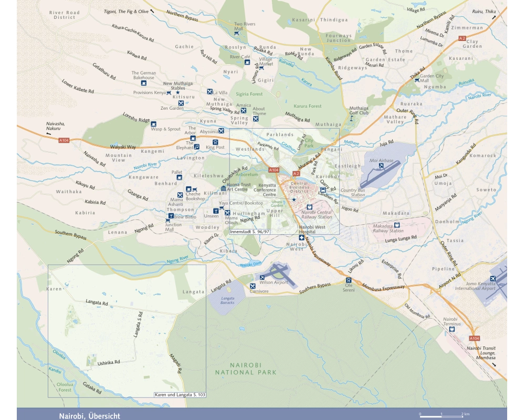This screenshot has height=420, width=525.
Task: Click the Garden City Mall shopping icon
Action: (x=417, y=80)
